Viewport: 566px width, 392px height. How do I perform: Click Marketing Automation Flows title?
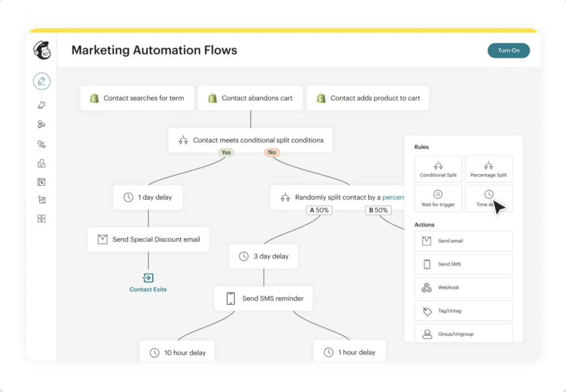[x=154, y=50]
